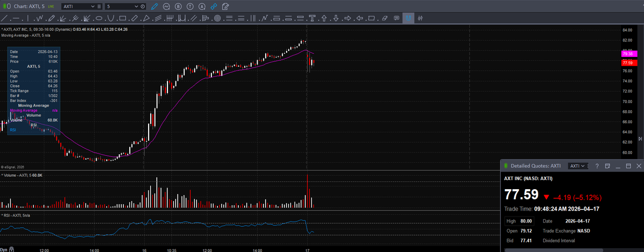This screenshot has width=644, height=252.
Task: Click the blue chain link symbols icon
Action: [214, 6]
